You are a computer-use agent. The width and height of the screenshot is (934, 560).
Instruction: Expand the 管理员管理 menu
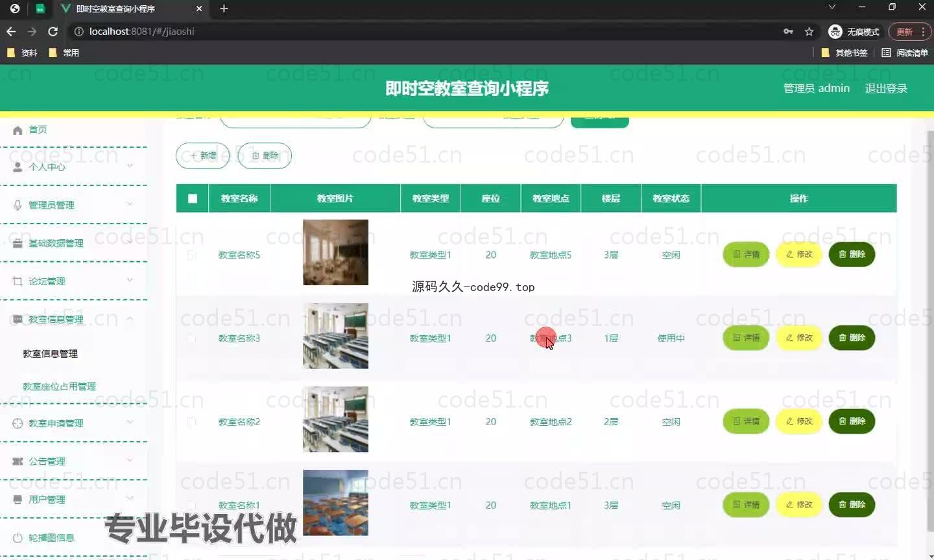pos(73,205)
